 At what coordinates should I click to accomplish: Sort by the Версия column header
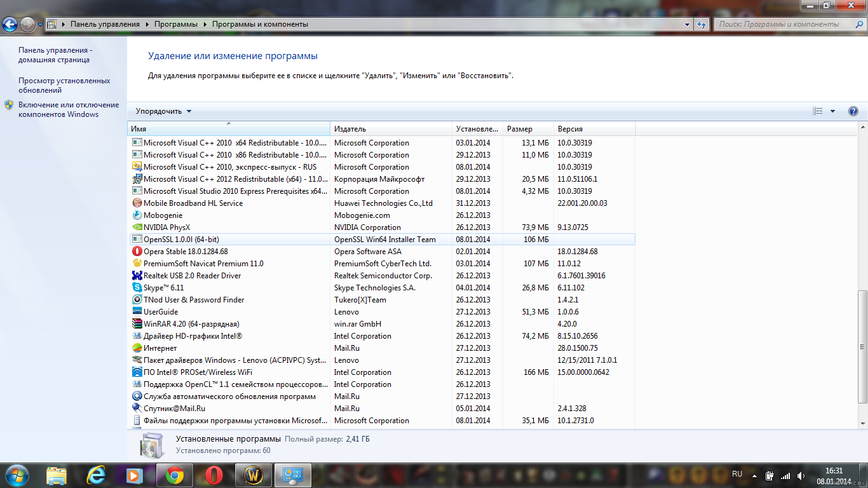(594, 129)
